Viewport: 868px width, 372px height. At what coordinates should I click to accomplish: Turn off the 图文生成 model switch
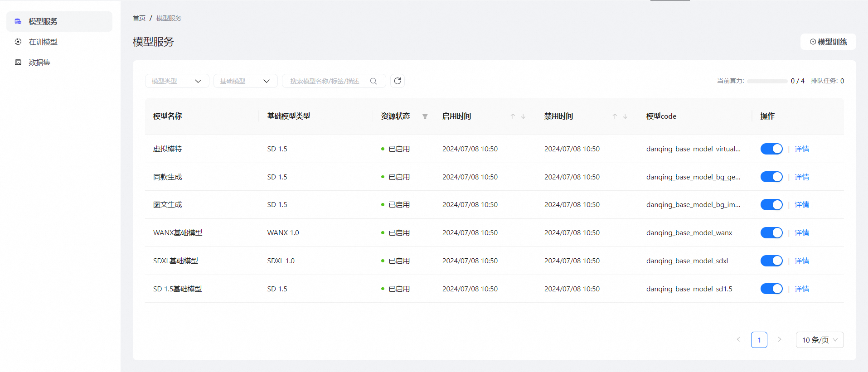coord(771,205)
